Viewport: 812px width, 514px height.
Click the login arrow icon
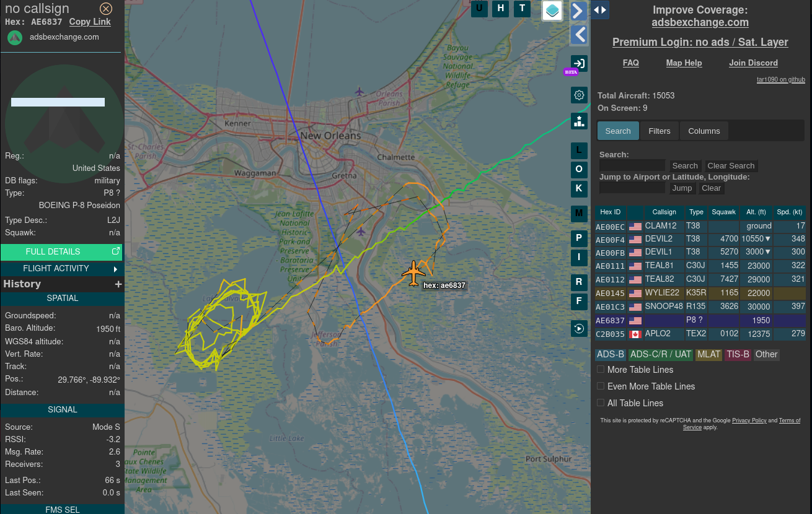pyautogui.click(x=579, y=63)
